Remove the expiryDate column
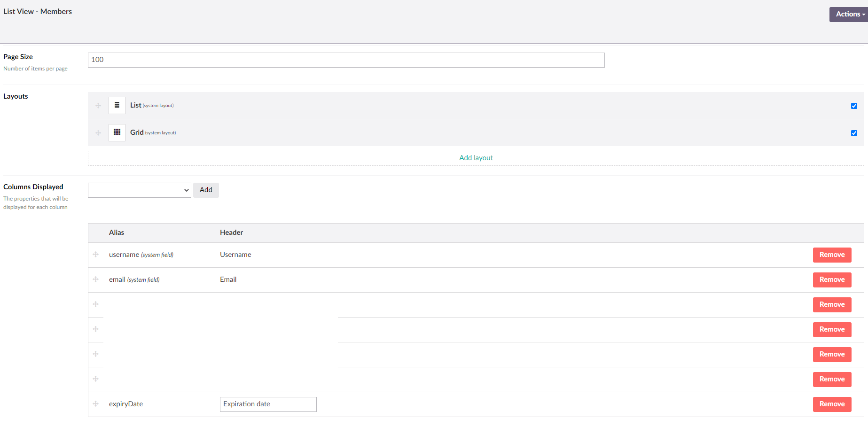Screen dimensions: 868x434 click(x=832, y=404)
